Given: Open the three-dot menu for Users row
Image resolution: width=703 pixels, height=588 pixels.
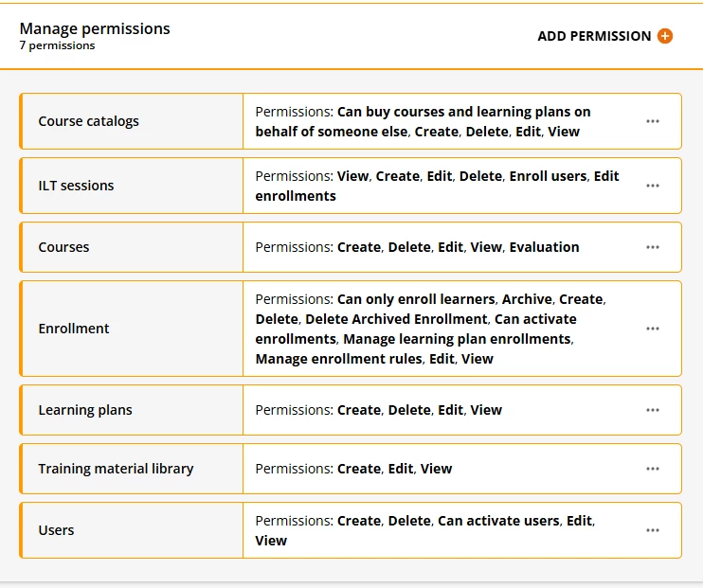Looking at the screenshot, I should [x=653, y=530].
